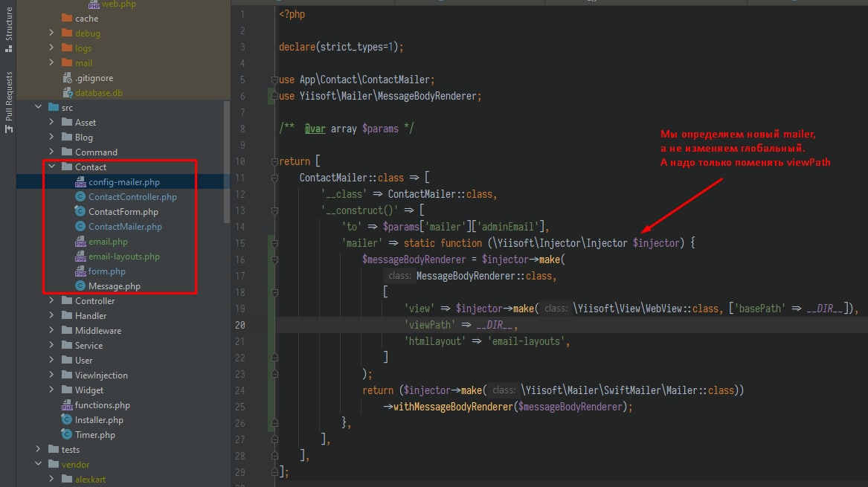
Task: Expand the logs folder
Action: (x=51, y=48)
